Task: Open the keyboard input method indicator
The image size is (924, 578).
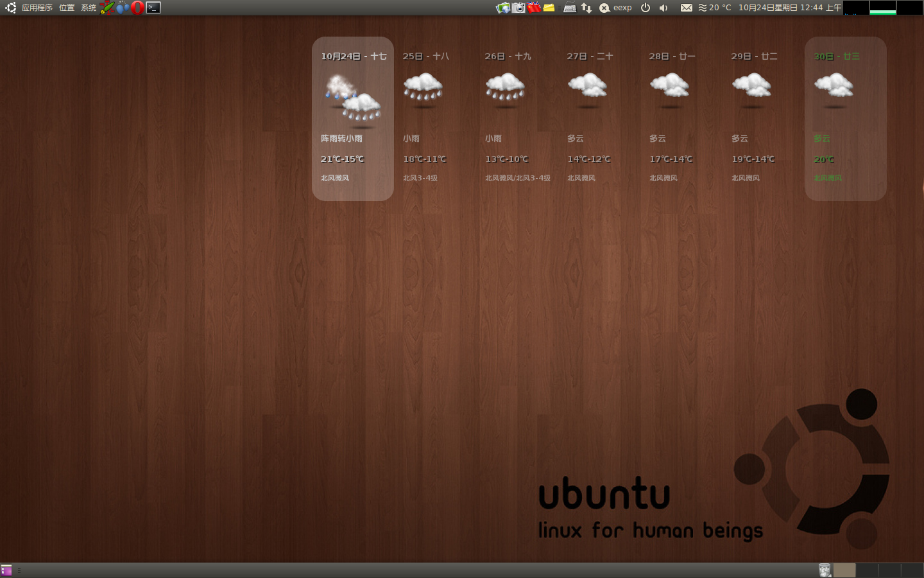Action: point(570,8)
